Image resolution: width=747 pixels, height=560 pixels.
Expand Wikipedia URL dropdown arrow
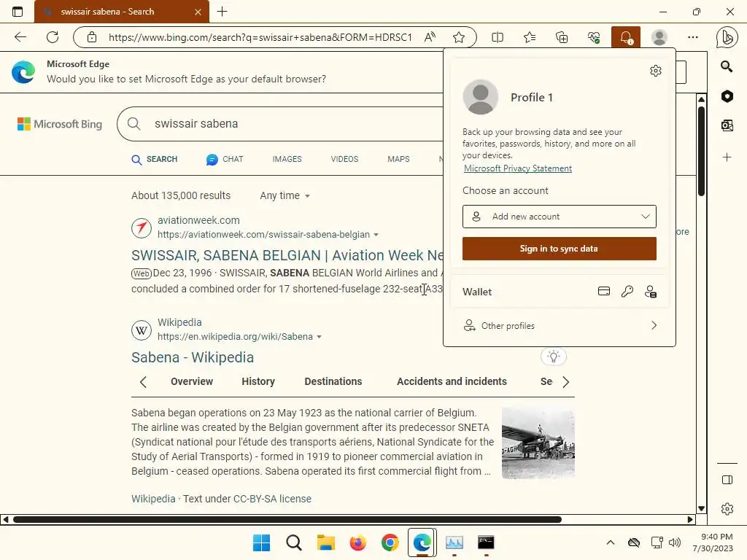320,337
